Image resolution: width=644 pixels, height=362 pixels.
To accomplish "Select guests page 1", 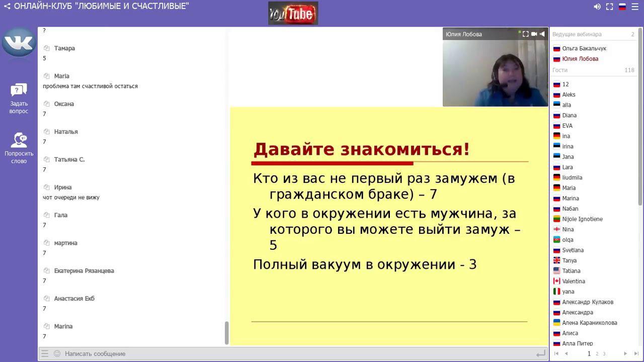I will point(589,353).
